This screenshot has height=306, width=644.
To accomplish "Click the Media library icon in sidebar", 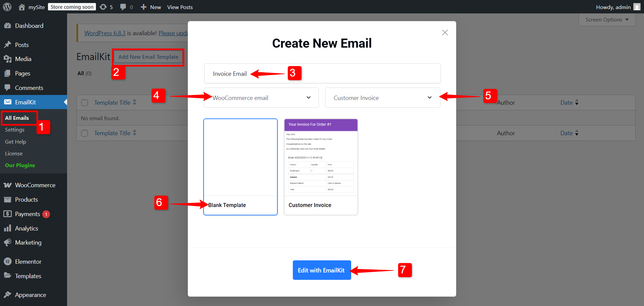I will pyautogui.click(x=7, y=59).
